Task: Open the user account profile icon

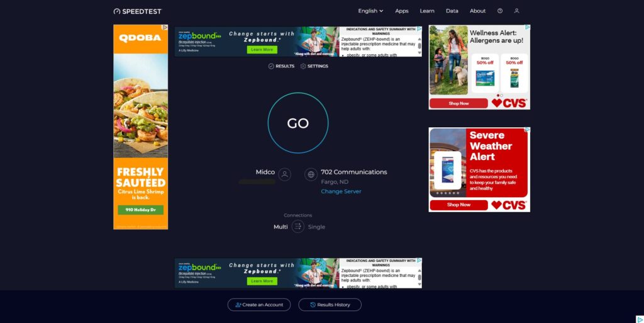Action: tap(517, 11)
